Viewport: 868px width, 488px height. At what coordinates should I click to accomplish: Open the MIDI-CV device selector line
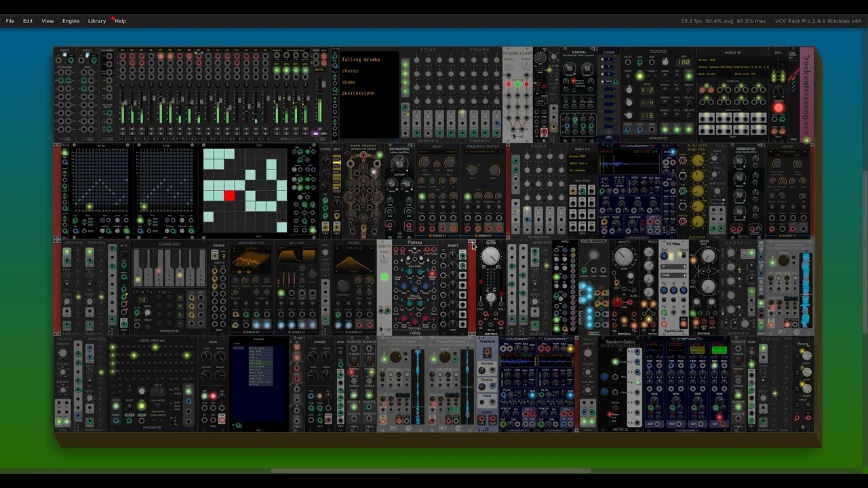580,163
